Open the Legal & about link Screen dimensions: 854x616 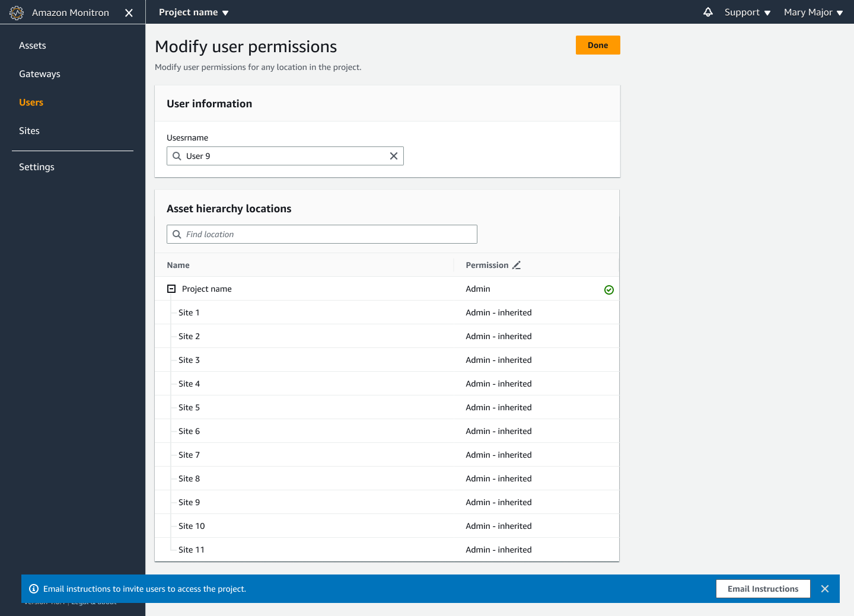click(x=94, y=601)
